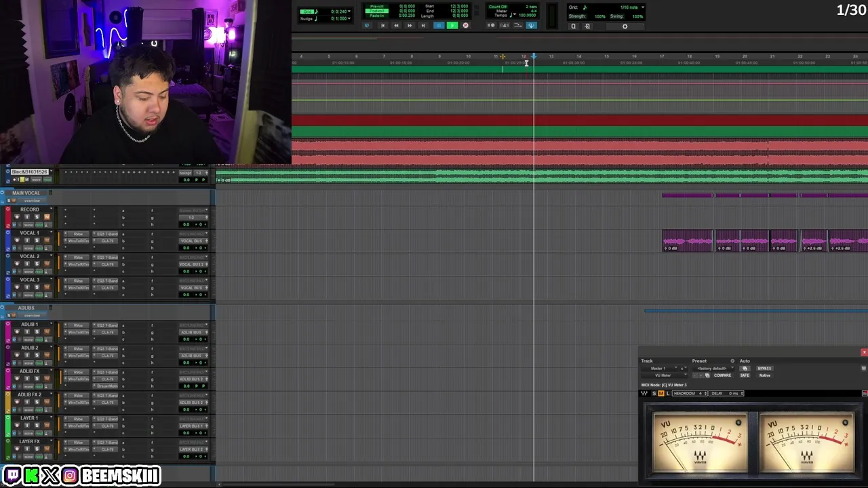Open the quantize settings gear icon
Viewport: 868px width, 488px height.
click(625, 26)
